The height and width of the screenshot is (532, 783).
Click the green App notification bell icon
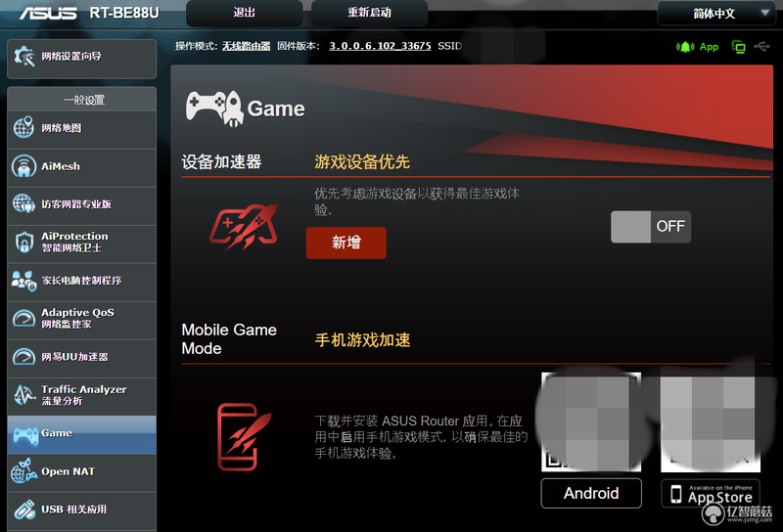[685, 47]
